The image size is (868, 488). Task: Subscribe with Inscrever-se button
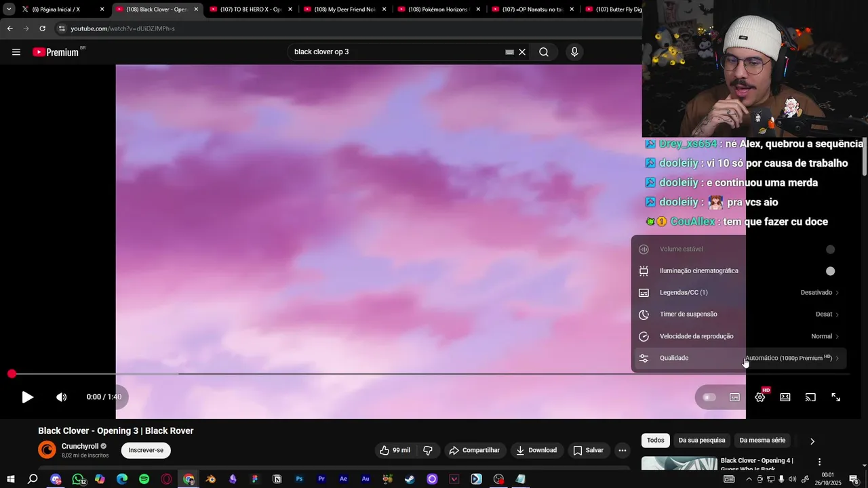coord(146,450)
